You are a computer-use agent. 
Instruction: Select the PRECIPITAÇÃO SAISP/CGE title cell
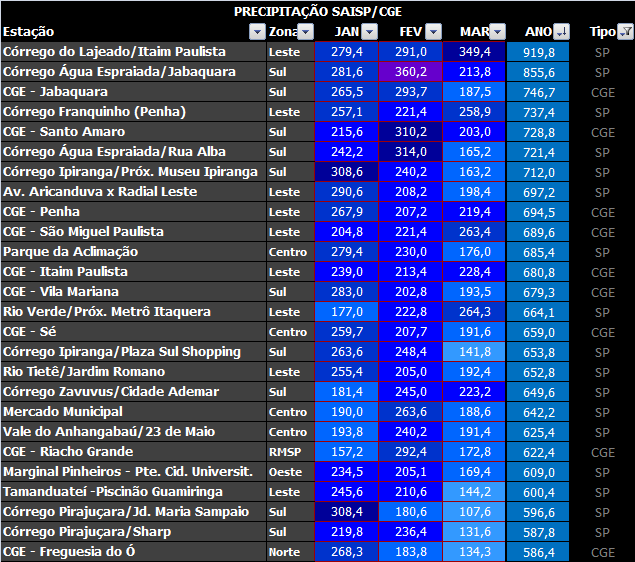coord(317,11)
